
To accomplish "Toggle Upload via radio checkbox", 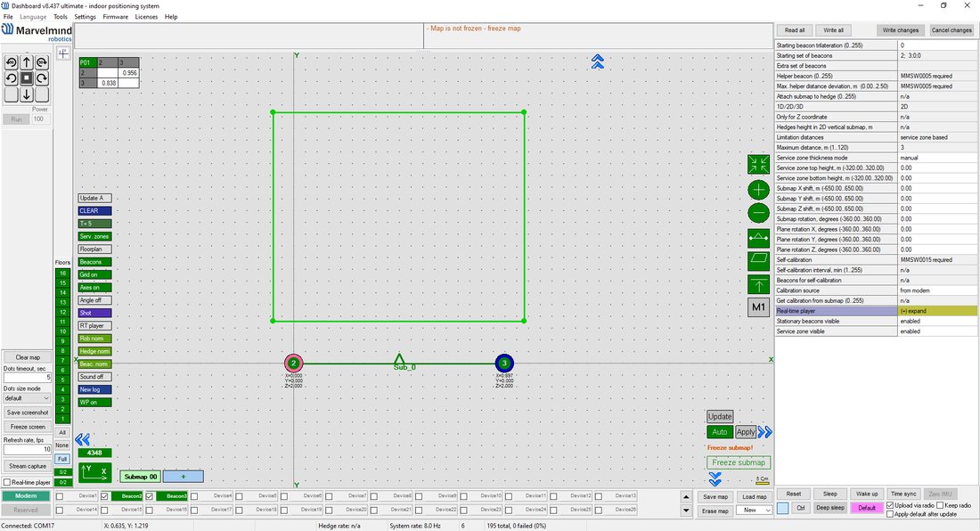I will click(x=890, y=505).
